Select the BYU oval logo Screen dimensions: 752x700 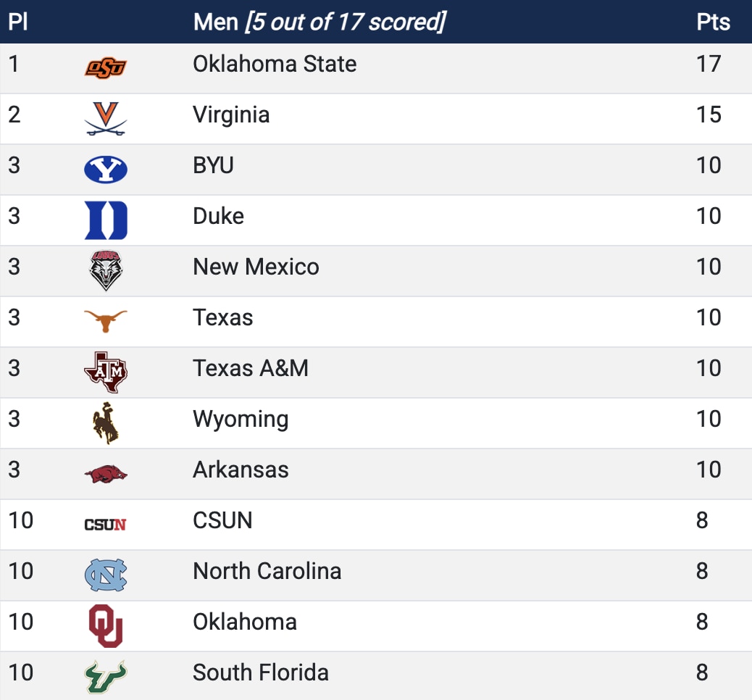(x=106, y=170)
